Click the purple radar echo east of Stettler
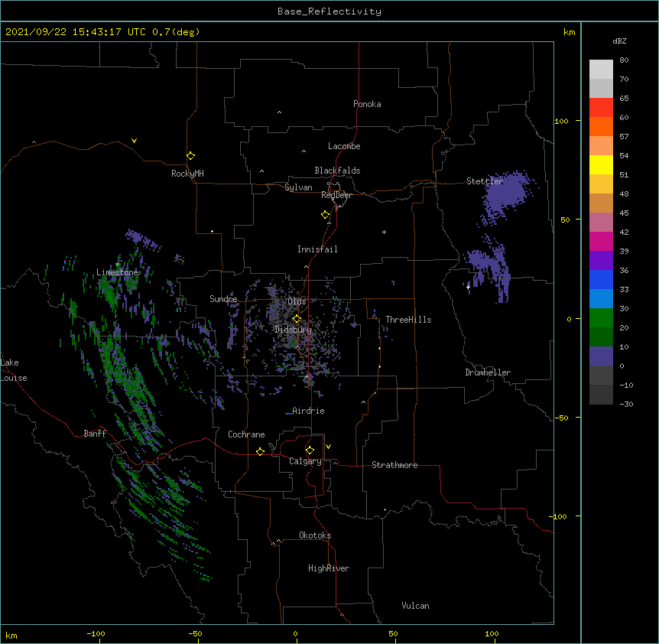Screen dimensions: 659x644 coord(506,194)
